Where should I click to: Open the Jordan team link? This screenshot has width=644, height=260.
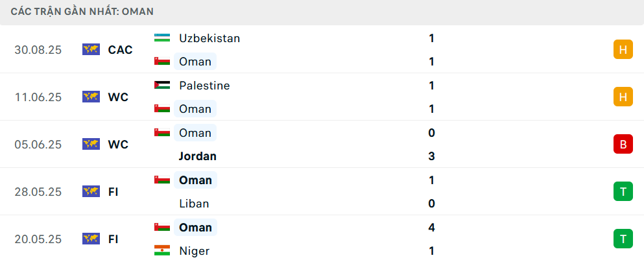[x=197, y=156]
